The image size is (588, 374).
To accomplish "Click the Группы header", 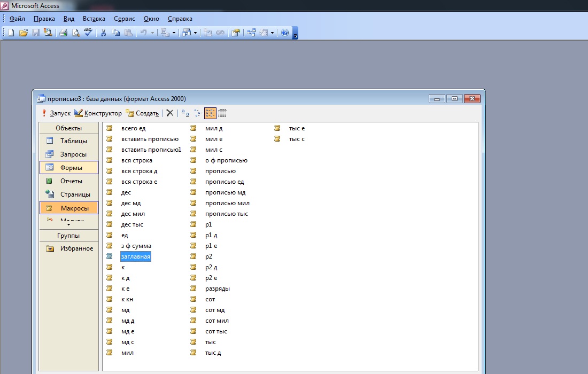I will 68,236.
